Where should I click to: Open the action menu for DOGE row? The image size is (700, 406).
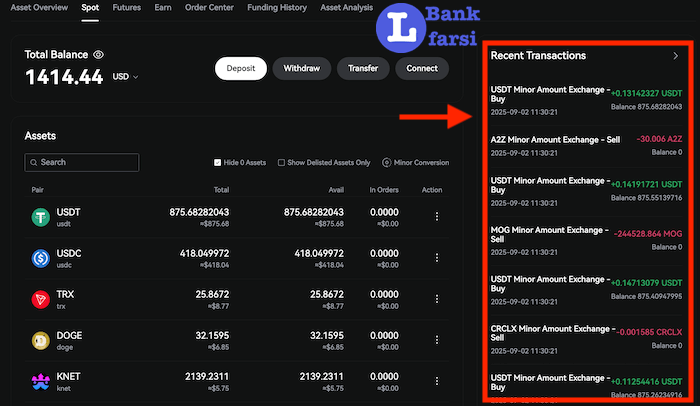click(436, 341)
